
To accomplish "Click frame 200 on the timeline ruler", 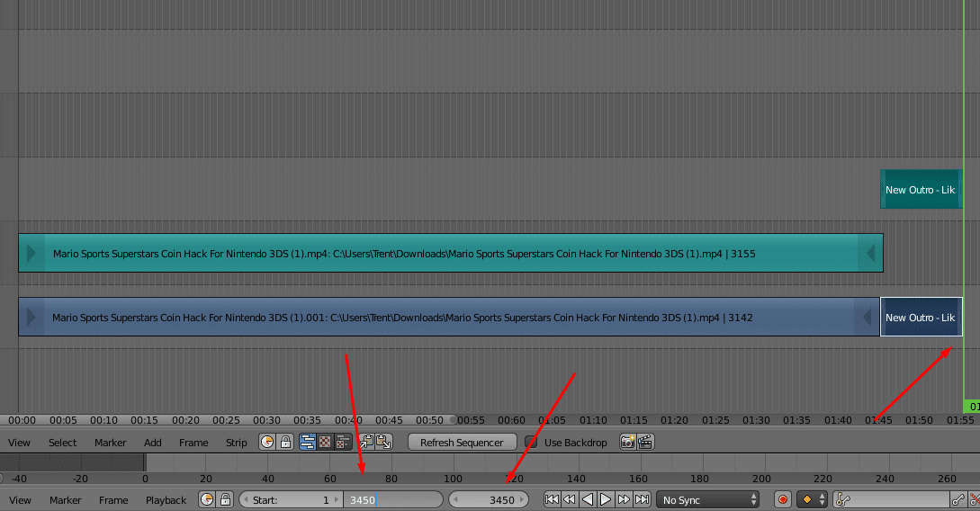I will (x=761, y=479).
